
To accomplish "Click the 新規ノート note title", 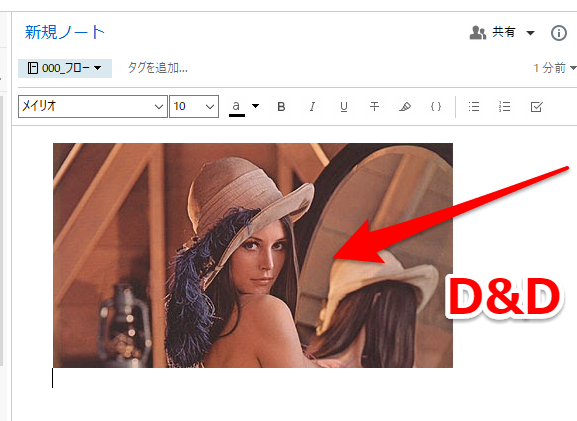I will (65, 32).
